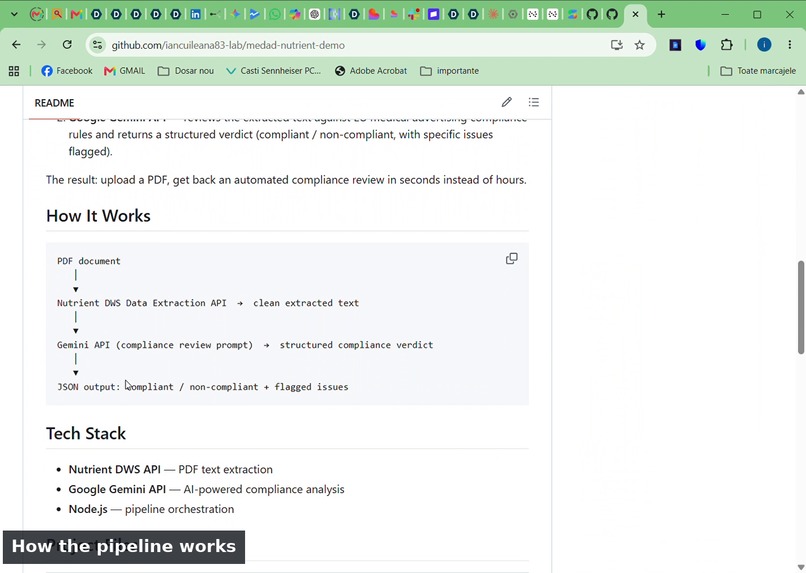Open the importante bookmark folder

(449, 71)
